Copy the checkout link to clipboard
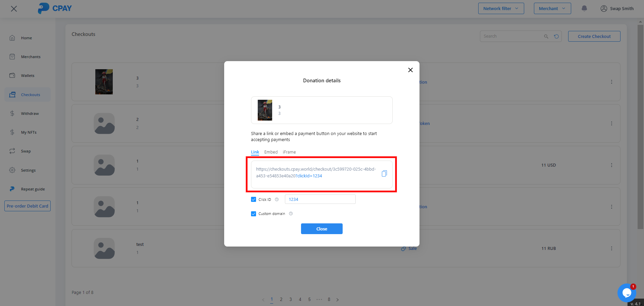 (384, 173)
